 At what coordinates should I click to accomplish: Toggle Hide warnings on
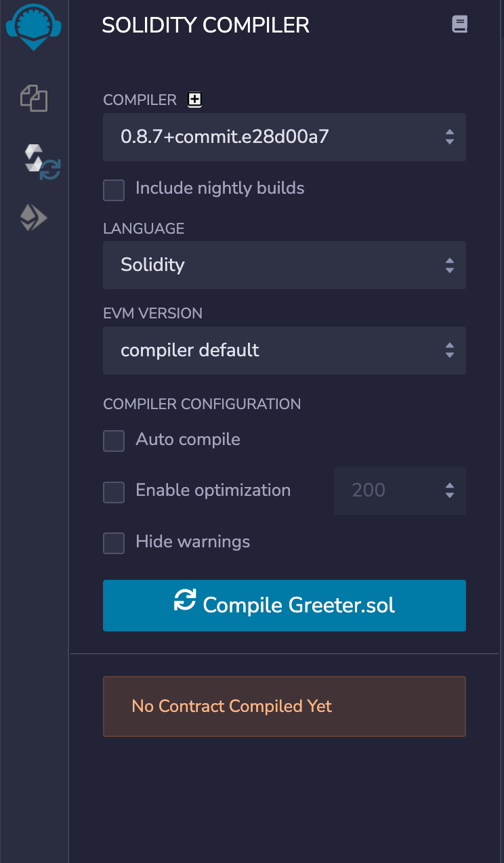point(114,543)
